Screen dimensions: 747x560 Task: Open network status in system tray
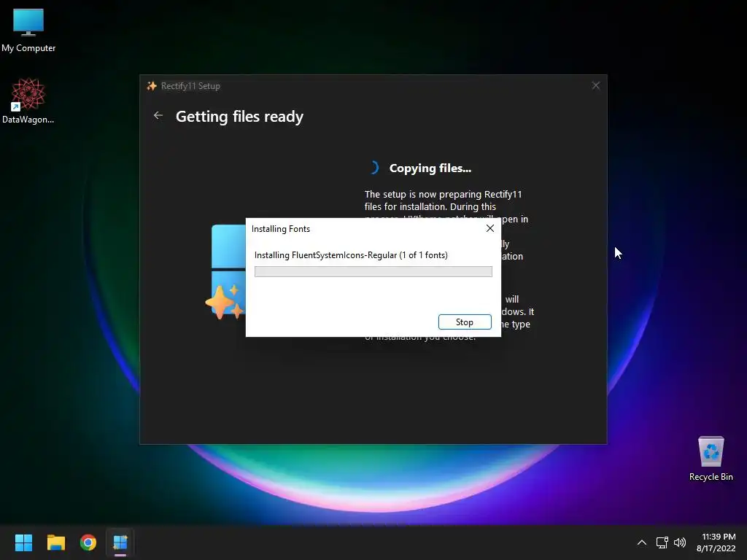click(662, 542)
